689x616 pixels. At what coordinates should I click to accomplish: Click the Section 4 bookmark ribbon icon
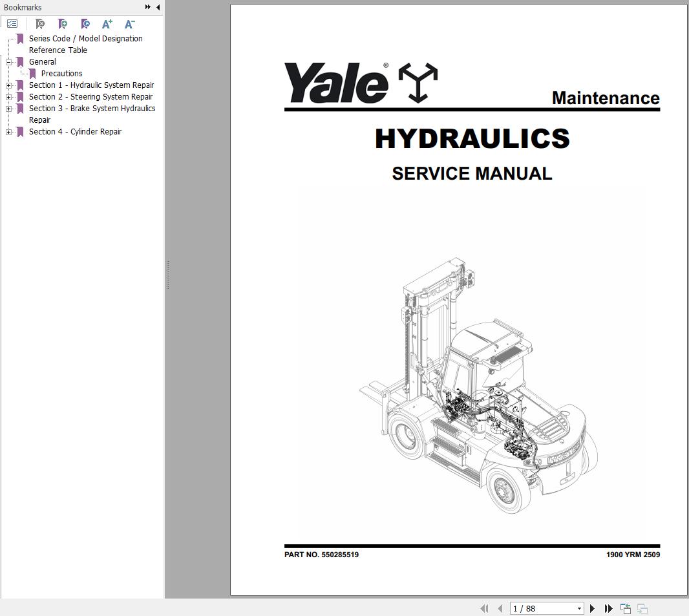click(x=20, y=132)
